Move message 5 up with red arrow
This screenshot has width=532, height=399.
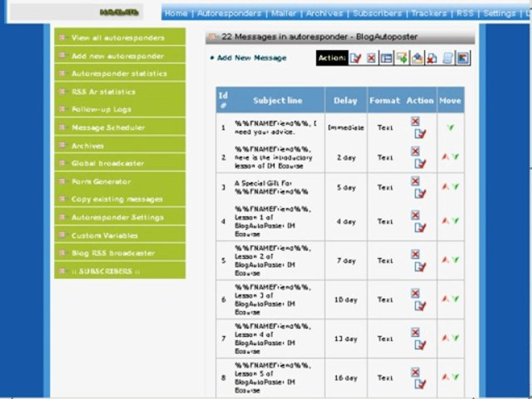pos(445,260)
